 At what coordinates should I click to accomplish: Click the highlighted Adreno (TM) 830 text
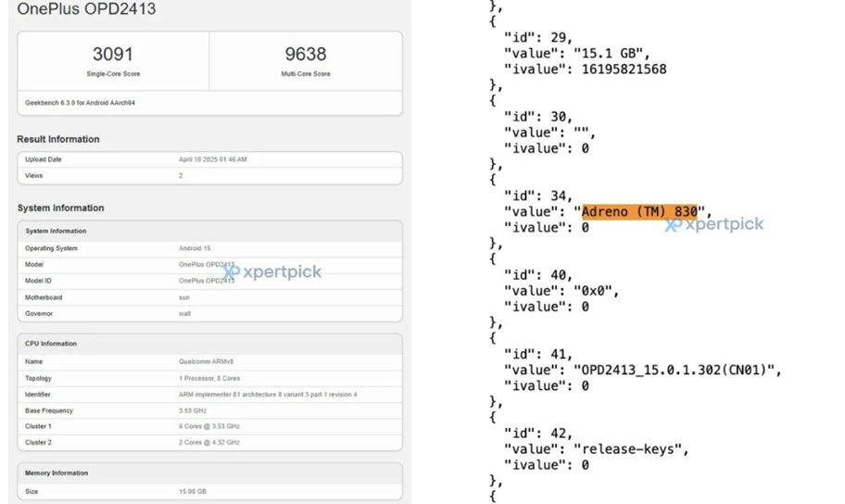(x=639, y=211)
